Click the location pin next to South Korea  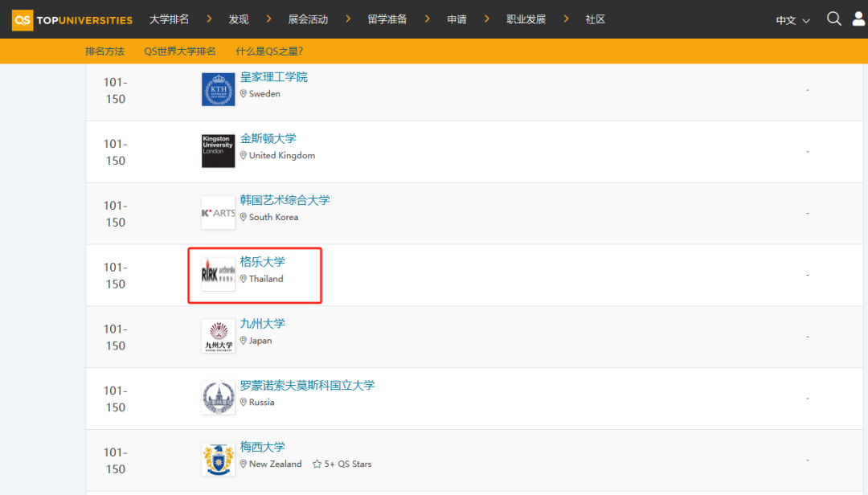tap(243, 217)
